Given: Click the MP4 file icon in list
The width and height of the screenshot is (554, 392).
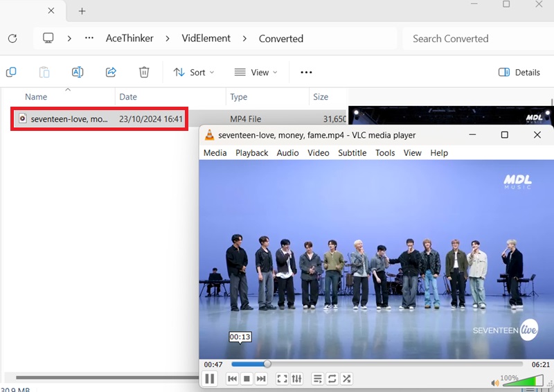Looking at the screenshot, I should tap(23, 118).
